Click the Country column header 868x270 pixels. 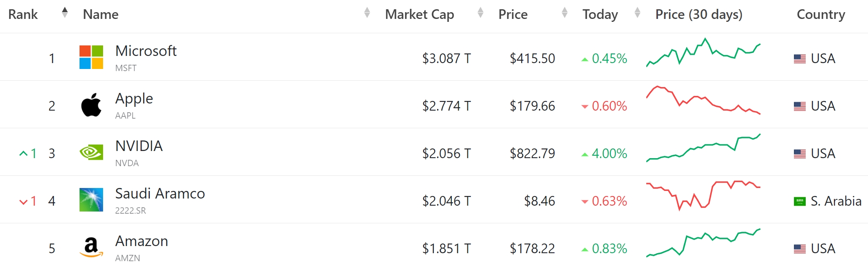click(x=820, y=14)
